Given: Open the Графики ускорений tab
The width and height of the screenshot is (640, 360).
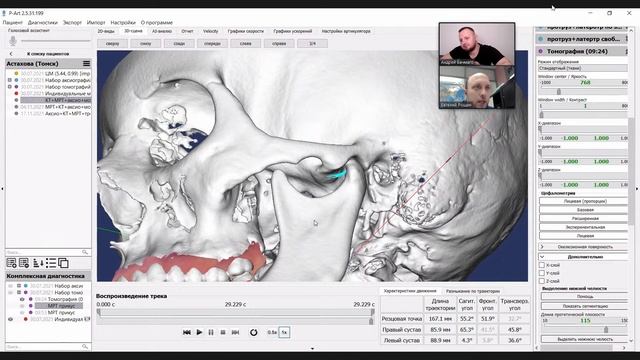Looking at the screenshot, I should (x=293, y=31).
